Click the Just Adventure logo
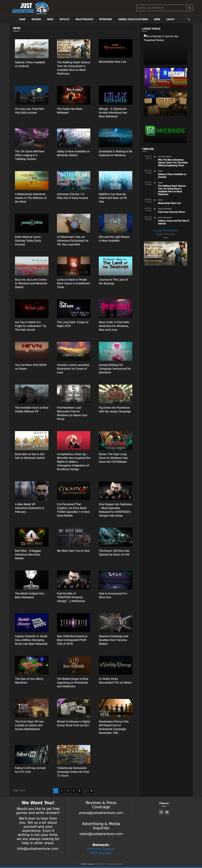The height and width of the screenshot is (868, 202). 30,8
